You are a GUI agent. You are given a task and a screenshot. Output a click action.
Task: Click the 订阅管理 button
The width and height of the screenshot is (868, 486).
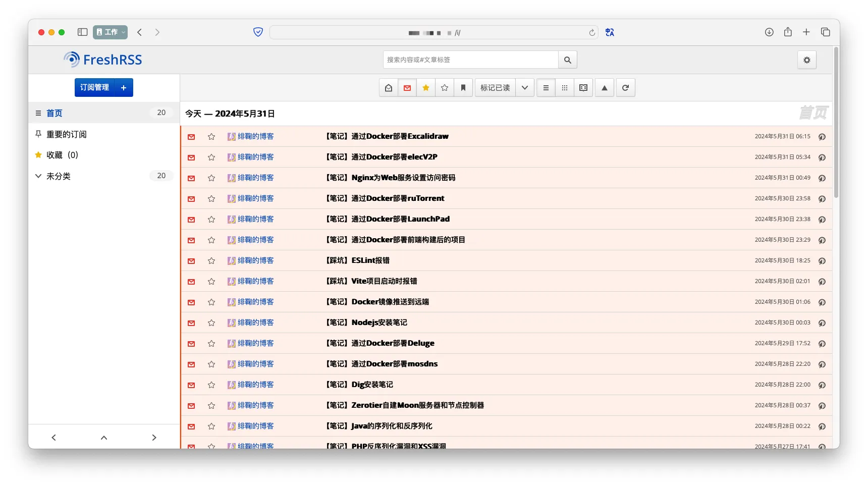tap(95, 88)
